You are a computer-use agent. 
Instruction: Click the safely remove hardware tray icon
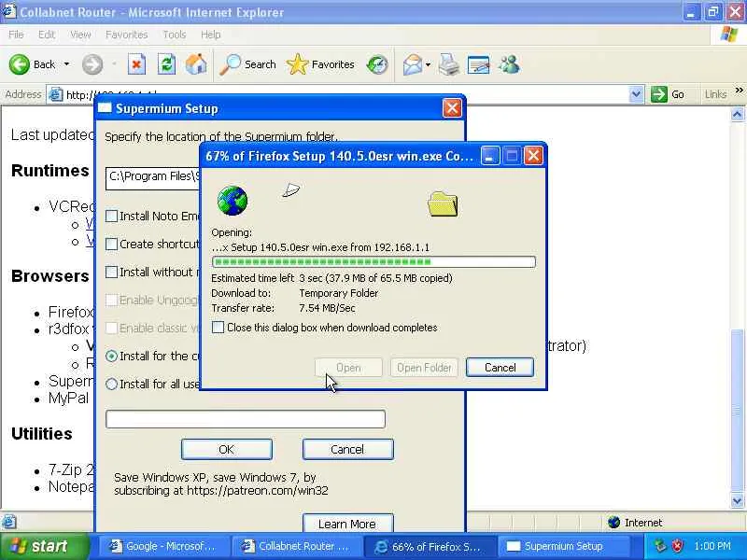coord(660,545)
